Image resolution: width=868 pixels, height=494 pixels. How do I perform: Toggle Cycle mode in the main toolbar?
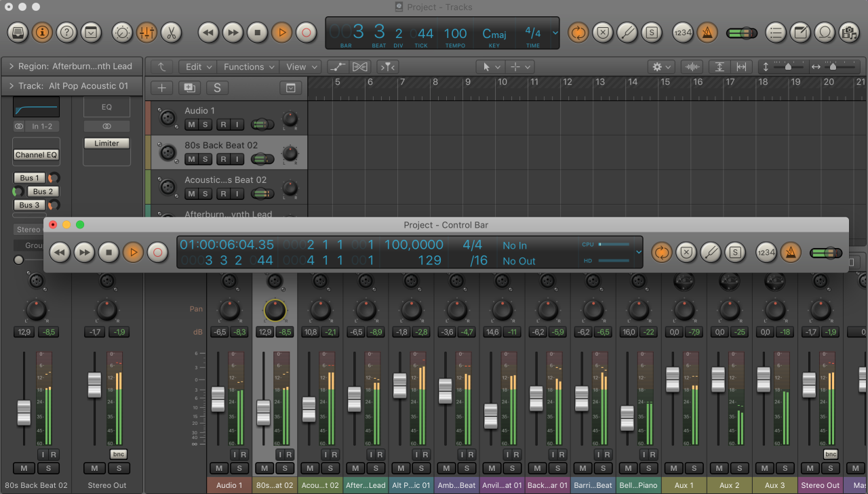(x=578, y=32)
